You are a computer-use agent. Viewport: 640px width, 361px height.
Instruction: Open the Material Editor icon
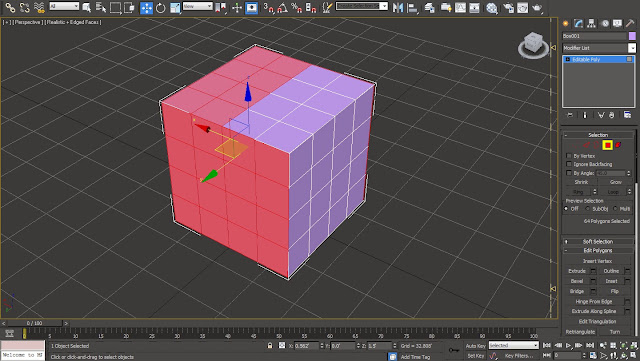point(492,7)
